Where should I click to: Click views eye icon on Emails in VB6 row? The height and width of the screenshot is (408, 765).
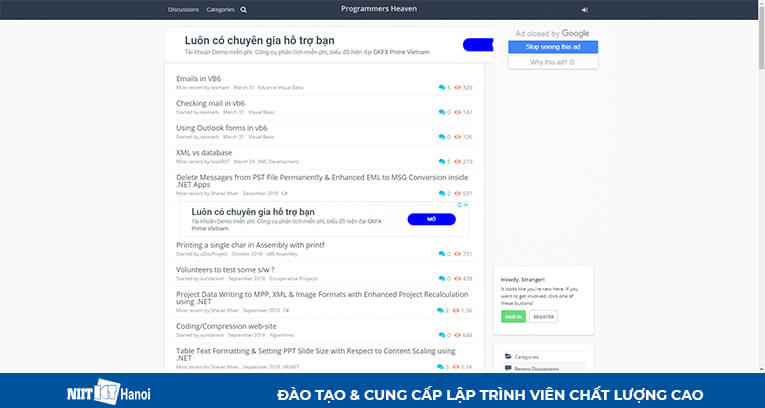pos(458,88)
